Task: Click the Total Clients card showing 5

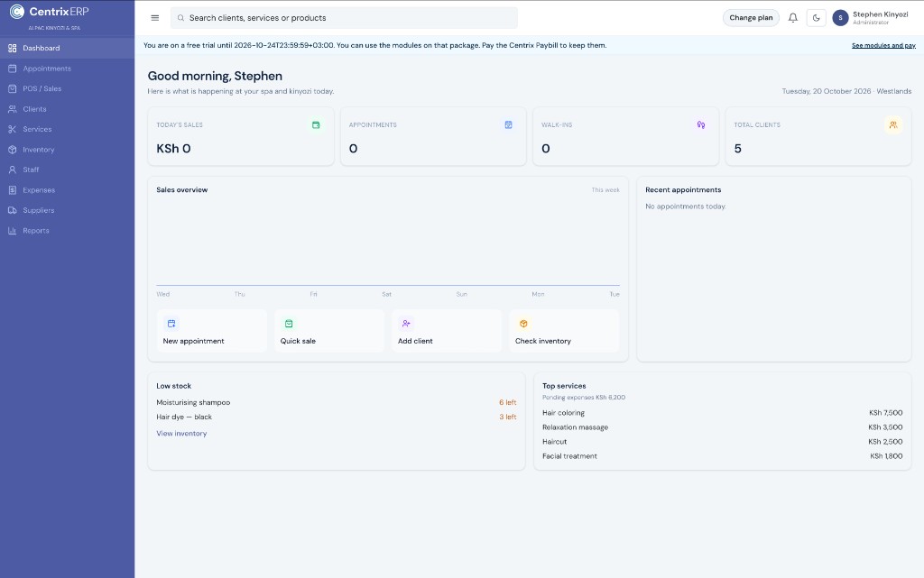Action: [x=818, y=136]
